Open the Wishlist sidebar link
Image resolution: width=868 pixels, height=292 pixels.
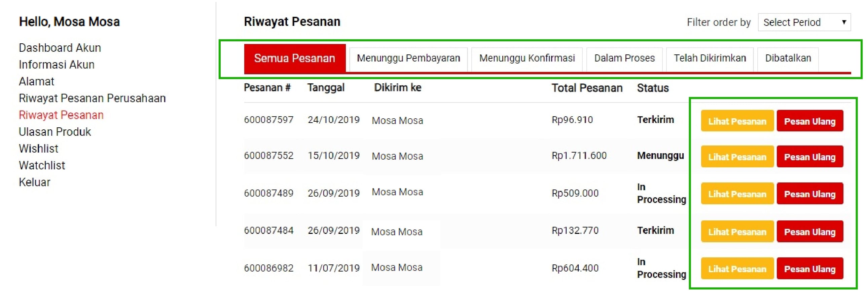coord(38,149)
